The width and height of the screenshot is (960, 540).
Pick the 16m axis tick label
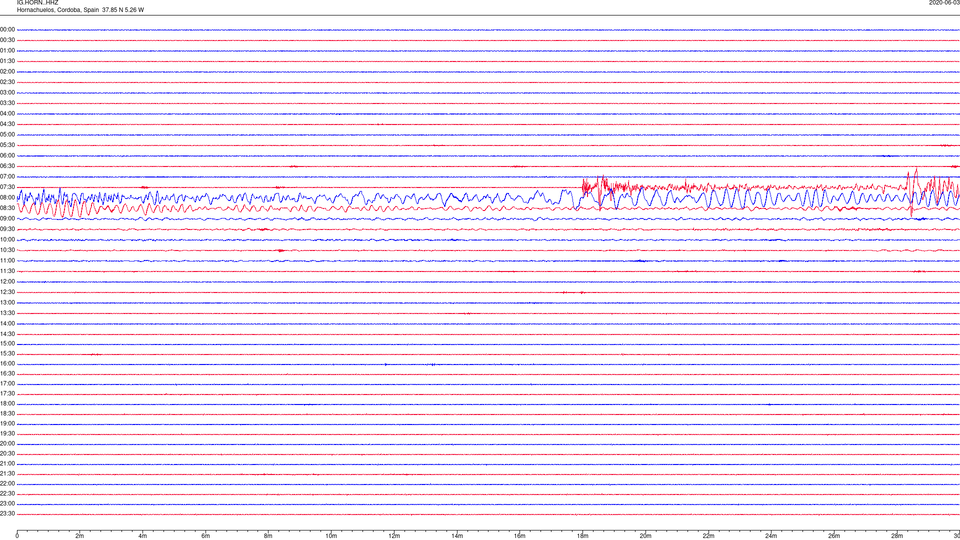pyautogui.click(x=520, y=536)
